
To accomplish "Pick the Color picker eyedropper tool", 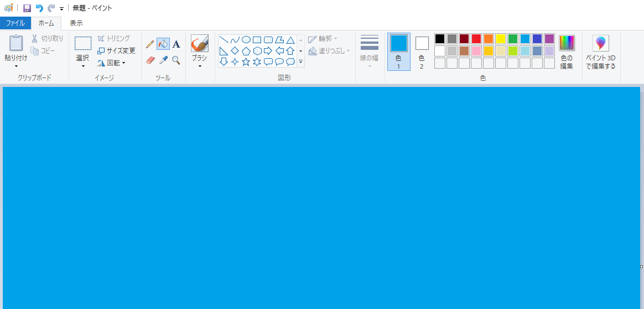I will 163,60.
